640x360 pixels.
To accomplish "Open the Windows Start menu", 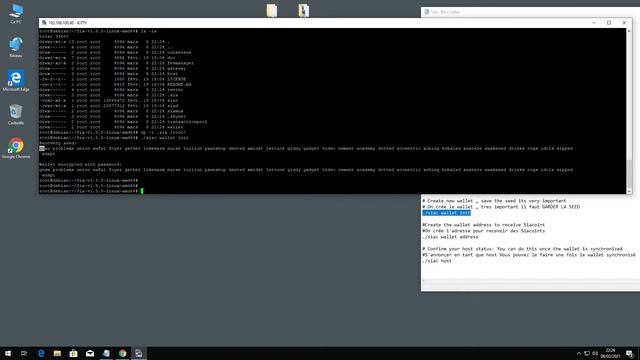I will click(8, 353).
